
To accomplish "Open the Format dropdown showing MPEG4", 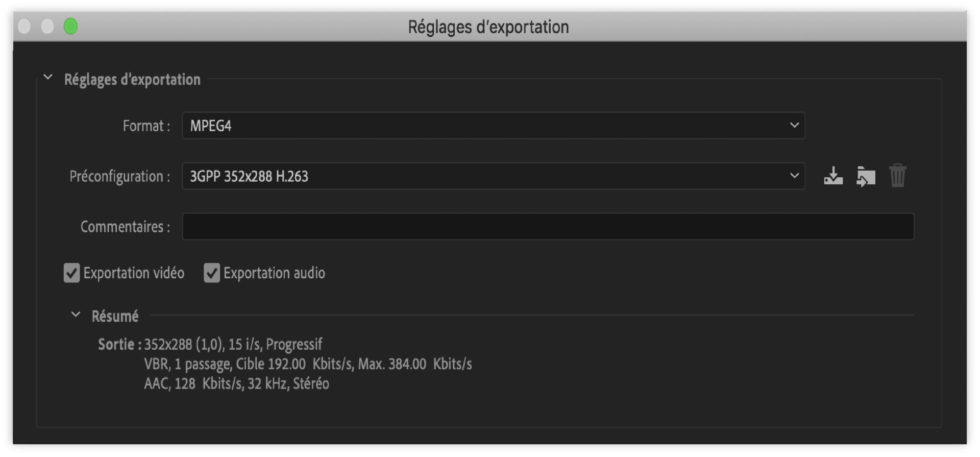I will click(x=493, y=126).
